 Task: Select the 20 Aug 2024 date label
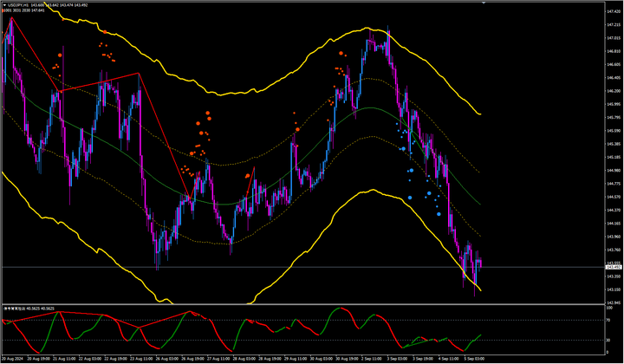[15, 356]
